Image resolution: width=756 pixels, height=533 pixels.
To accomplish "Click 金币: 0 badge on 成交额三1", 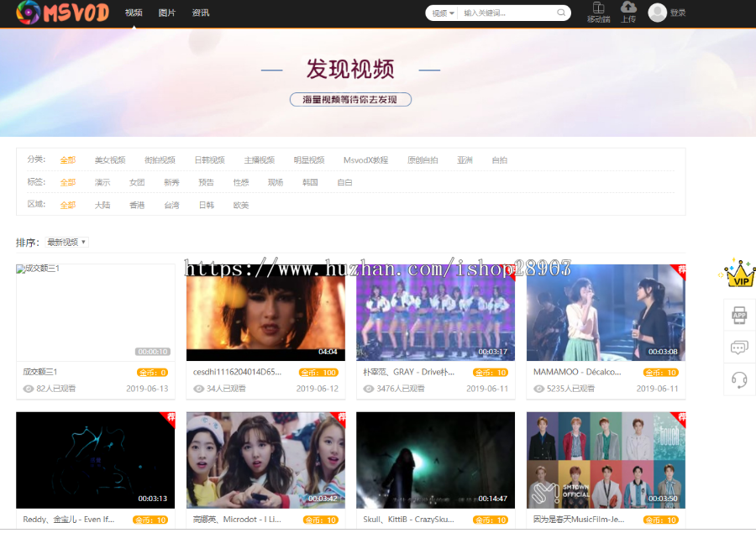I will 152,373.
